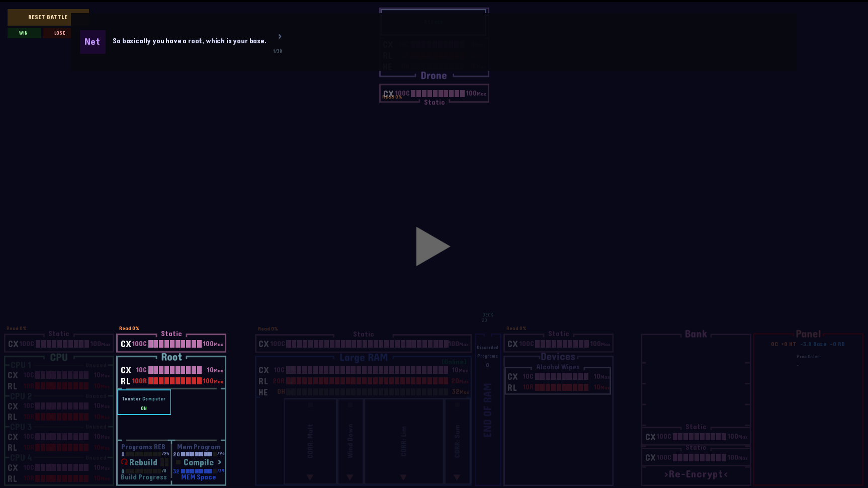Click the Re-Encrypt button in Bank
Screen dimensions: 868x488
point(696,474)
